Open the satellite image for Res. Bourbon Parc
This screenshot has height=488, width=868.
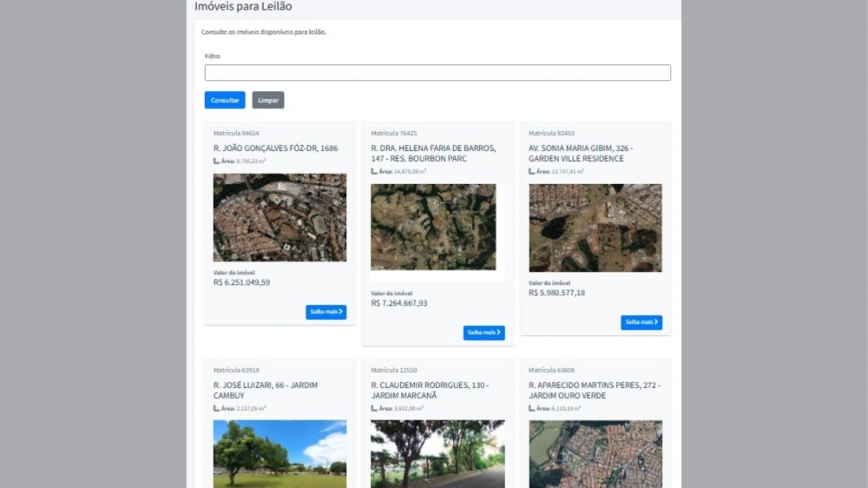tap(433, 228)
